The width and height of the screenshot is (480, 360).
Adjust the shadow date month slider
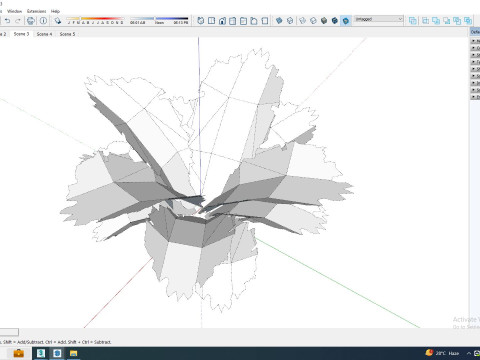click(x=95, y=19)
